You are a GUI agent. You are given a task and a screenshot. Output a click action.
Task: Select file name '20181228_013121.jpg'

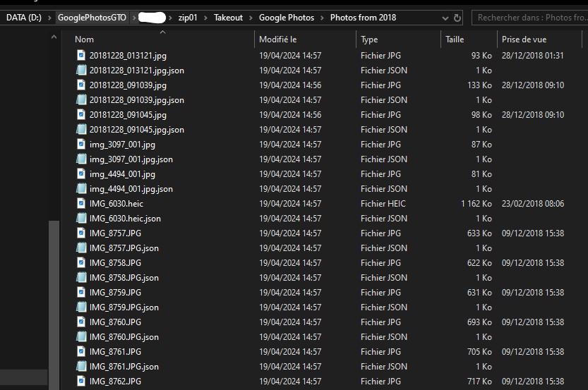pyautogui.click(x=128, y=56)
